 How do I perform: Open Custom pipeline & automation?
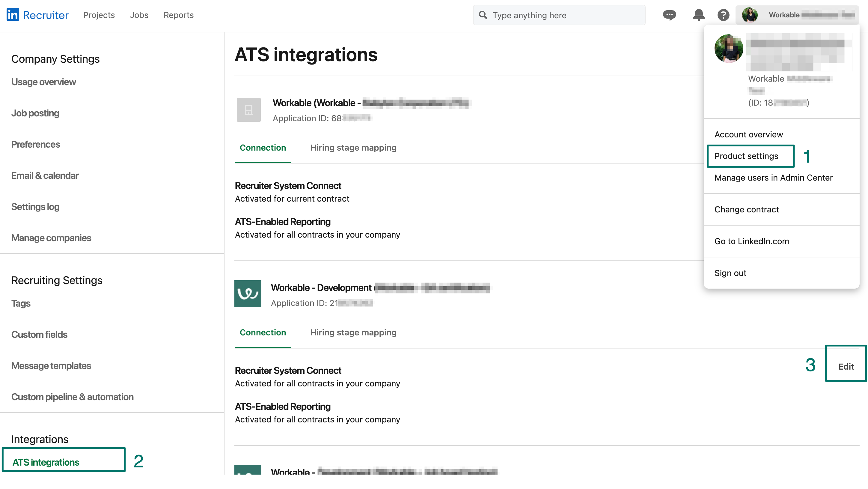tap(73, 397)
